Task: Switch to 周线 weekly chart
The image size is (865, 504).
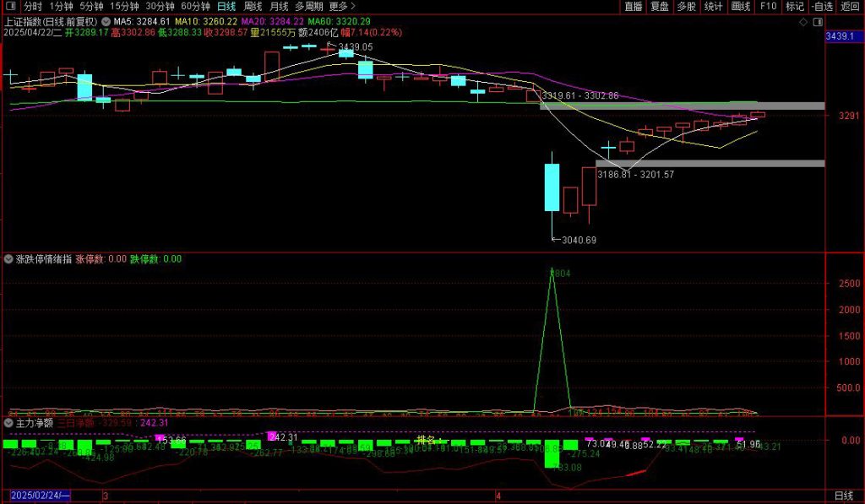Action: 253,6
